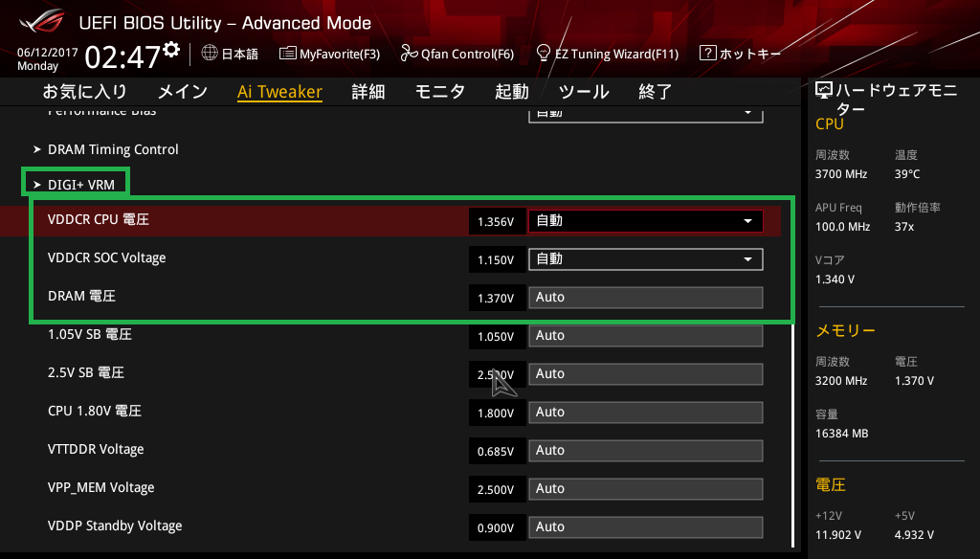Click CPU 1.80V 電圧 Auto field

(646, 413)
